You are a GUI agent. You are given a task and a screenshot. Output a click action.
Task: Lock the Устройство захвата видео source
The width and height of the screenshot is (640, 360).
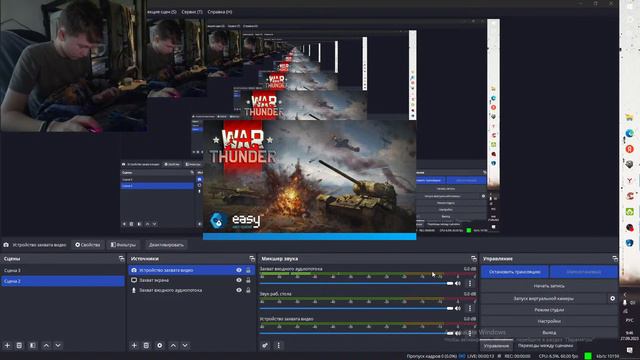[248, 270]
